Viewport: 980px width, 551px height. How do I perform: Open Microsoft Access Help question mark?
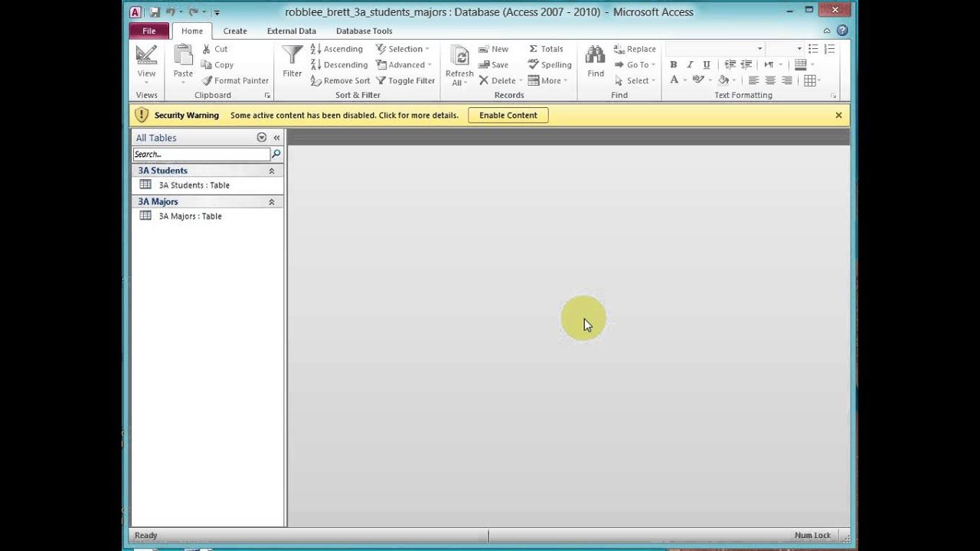[842, 31]
